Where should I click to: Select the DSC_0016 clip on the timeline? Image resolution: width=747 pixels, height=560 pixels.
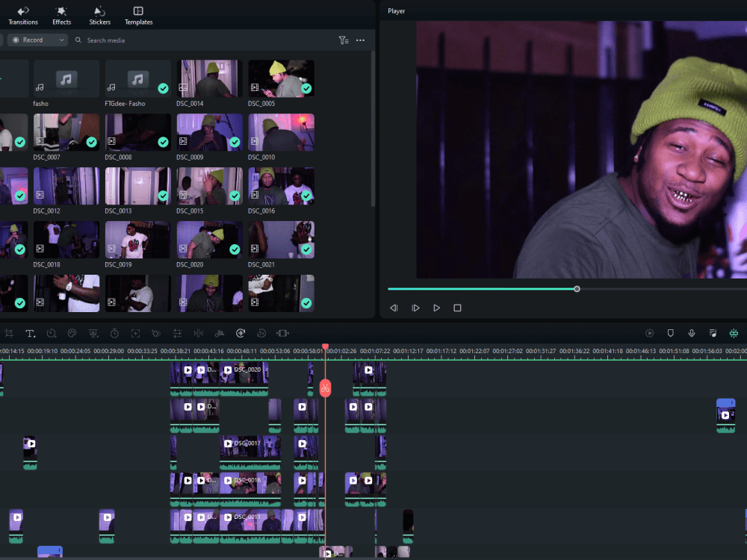(250, 489)
